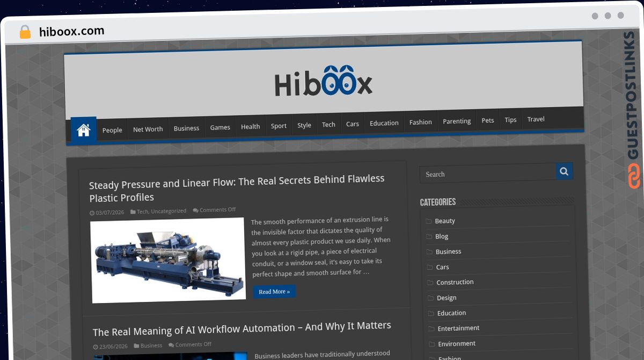644x360 pixels.
Task: Click the Hiboox logo
Action: point(323,82)
